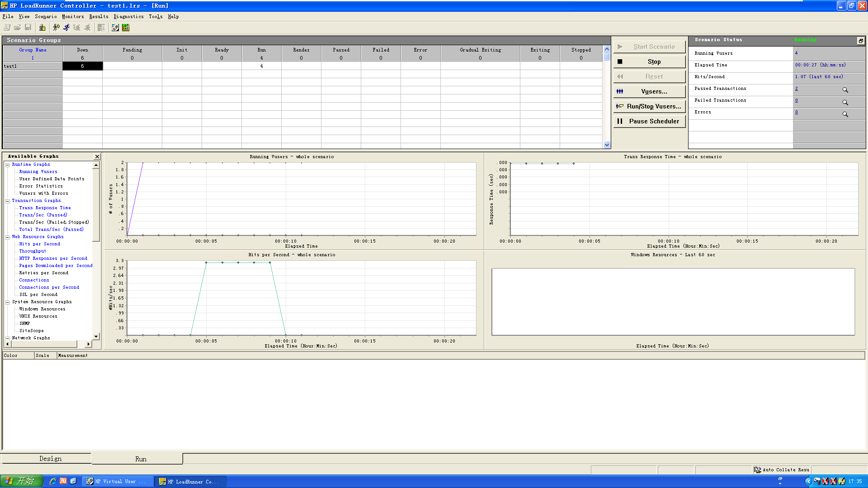Click the Failed Transactions count link
Image resolution: width=868 pixels, height=488 pixels.
coord(797,101)
